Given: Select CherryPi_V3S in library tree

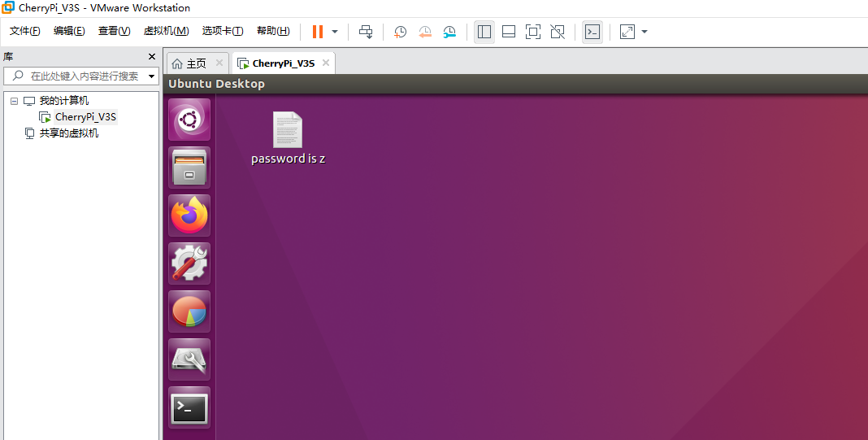Looking at the screenshot, I should click(x=85, y=117).
